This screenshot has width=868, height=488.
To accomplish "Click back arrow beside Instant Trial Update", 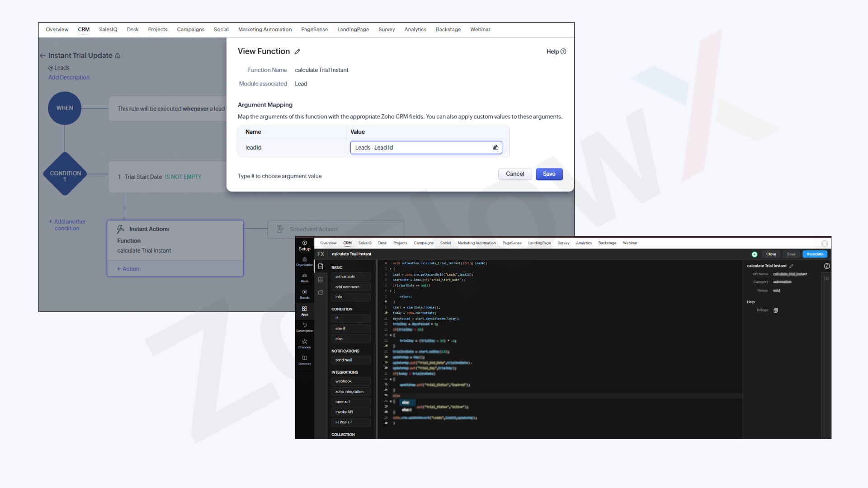I will tap(43, 56).
